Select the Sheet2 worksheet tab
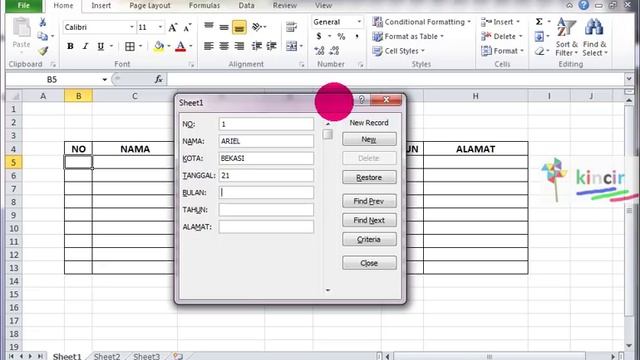 click(107, 356)
